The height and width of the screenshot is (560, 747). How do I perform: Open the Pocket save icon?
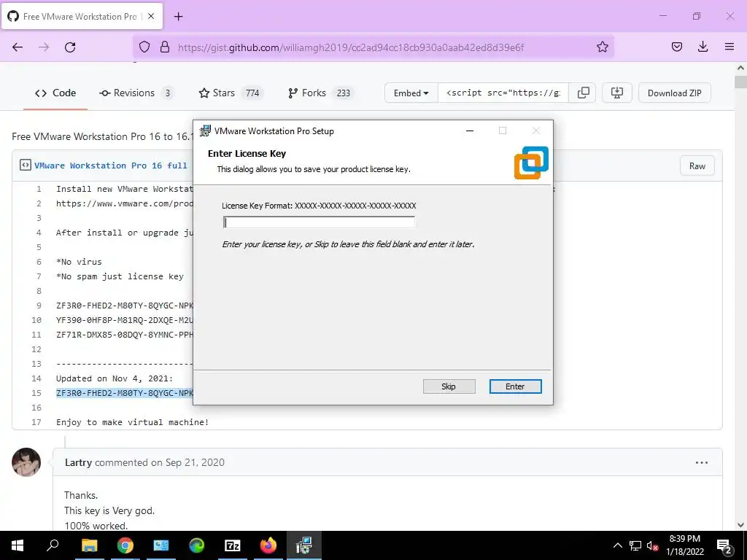676,47
